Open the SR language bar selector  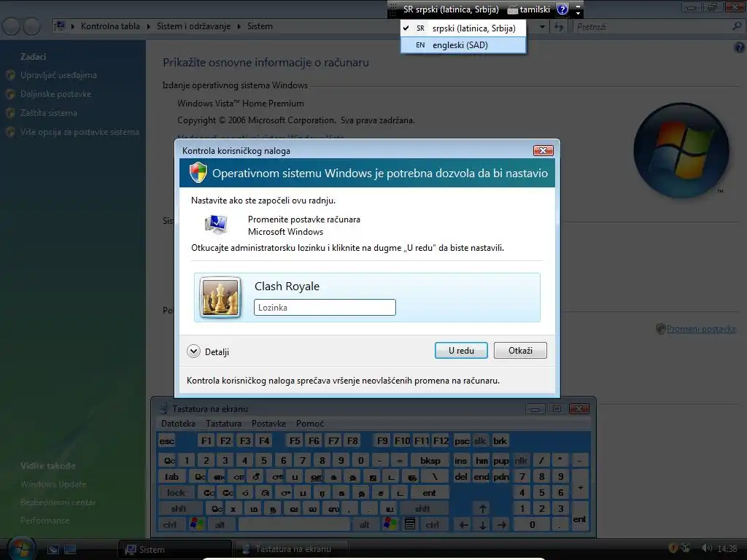click(x=451, y=9)
